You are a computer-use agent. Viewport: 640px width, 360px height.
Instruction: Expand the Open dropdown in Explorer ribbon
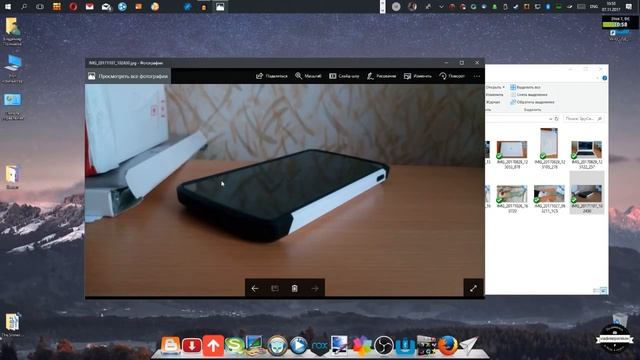tap(495, 87)
